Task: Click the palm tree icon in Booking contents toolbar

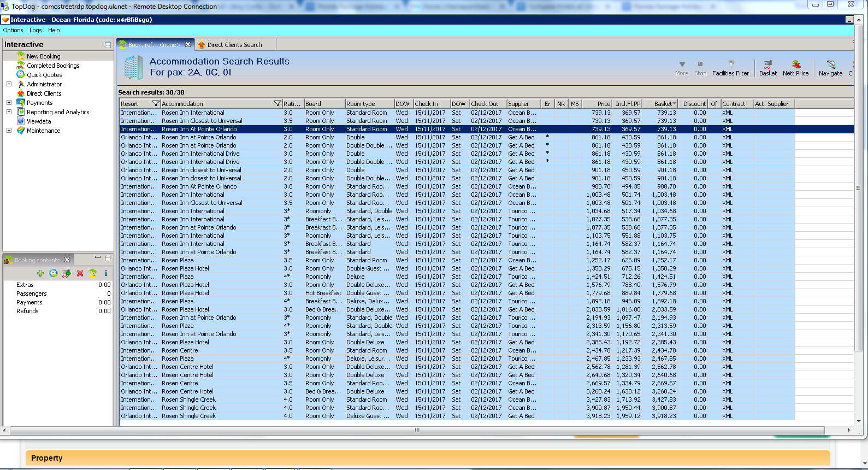Action: tap(93, 273)
